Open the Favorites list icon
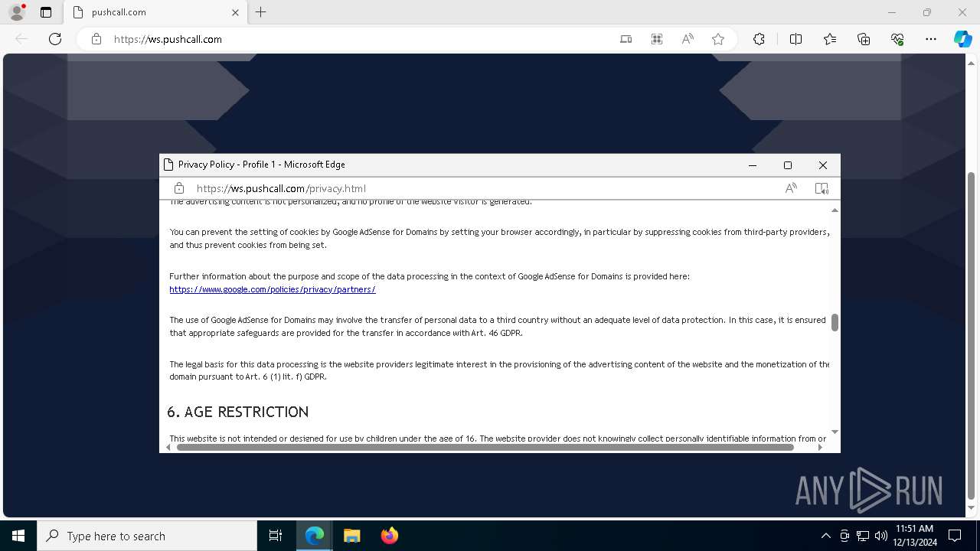 tap(830, 39)
